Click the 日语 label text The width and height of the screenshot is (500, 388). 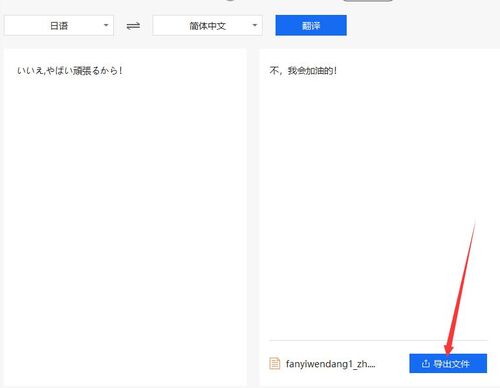59,26
